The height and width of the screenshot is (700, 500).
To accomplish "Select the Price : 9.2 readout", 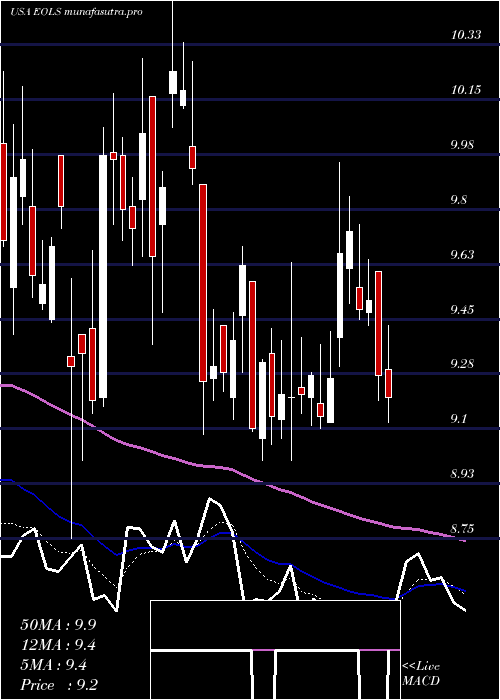I will (59, 685).
